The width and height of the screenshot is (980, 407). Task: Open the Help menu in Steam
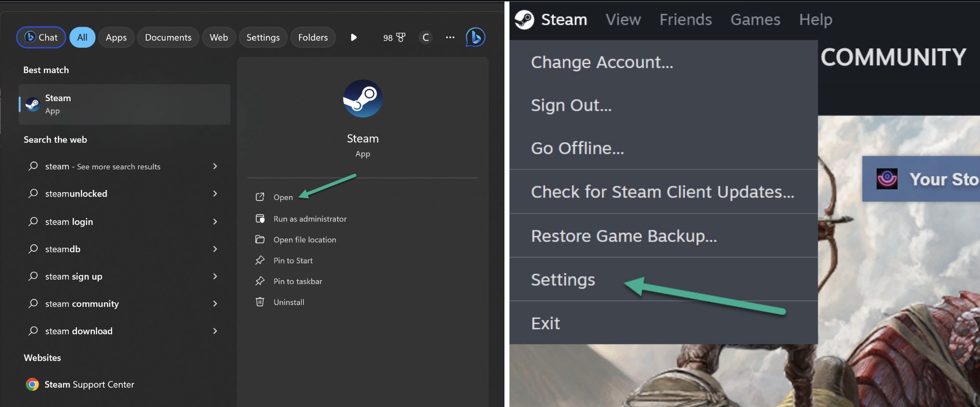point(815,20)
